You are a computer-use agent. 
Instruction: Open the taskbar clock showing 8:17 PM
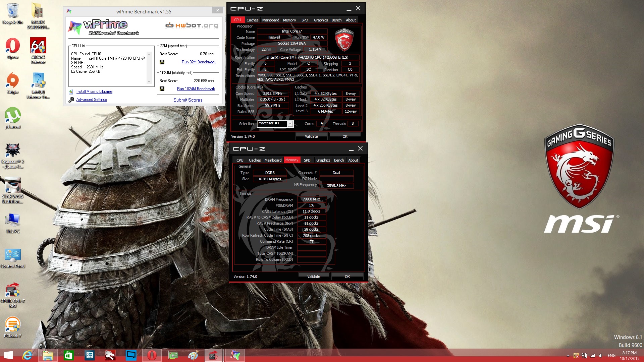pos(630,356)
